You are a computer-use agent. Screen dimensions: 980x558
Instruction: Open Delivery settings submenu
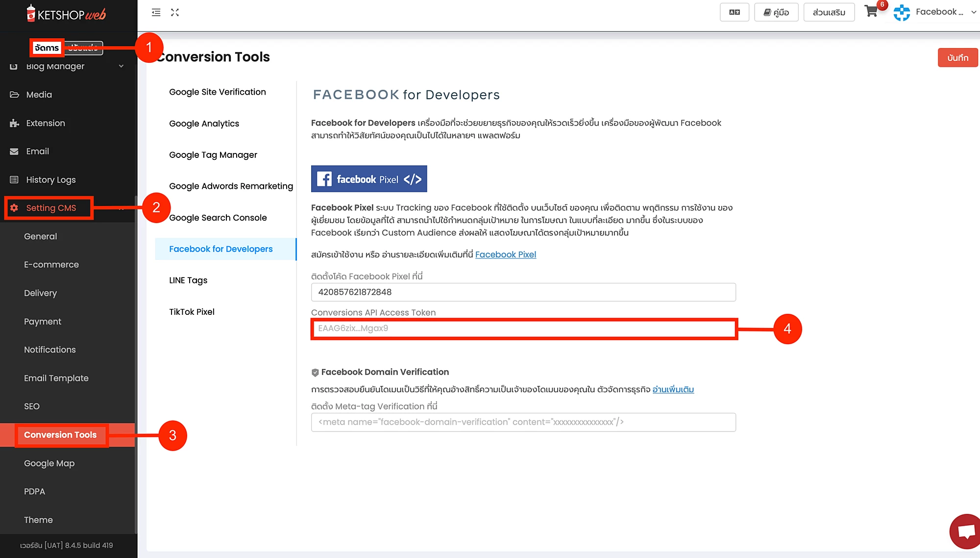click(x=41, y=293)
